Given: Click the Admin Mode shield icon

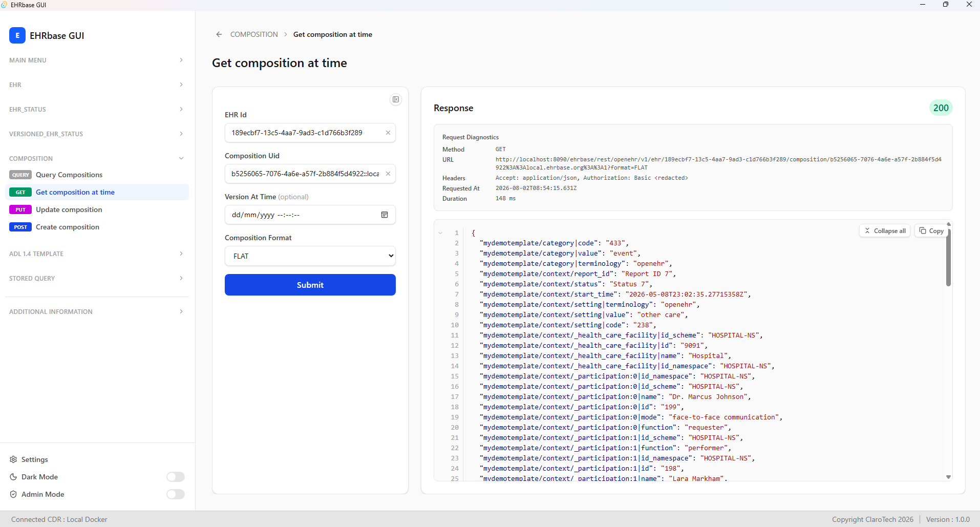Looking at the screenshot, I should (13, 494).
